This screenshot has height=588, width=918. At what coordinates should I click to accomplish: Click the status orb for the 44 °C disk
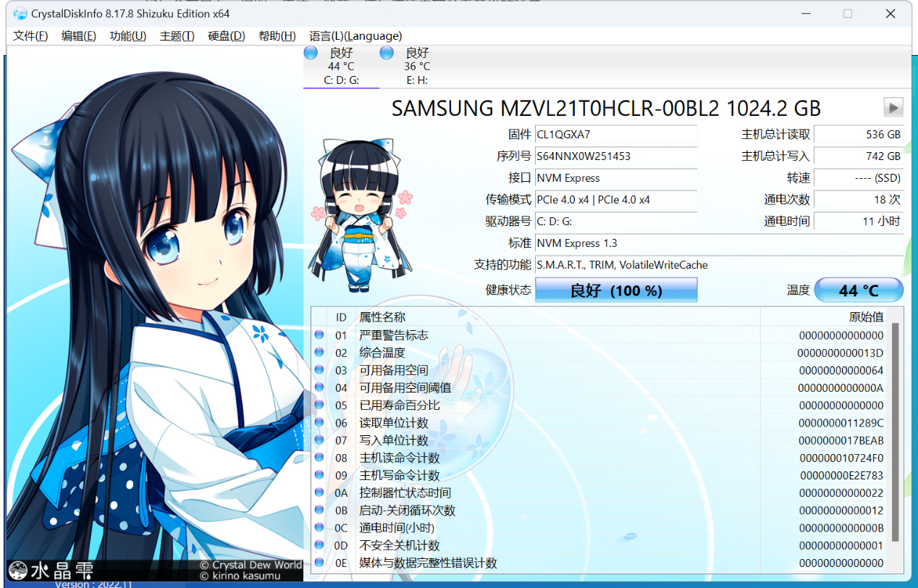(x=311, y=52)
